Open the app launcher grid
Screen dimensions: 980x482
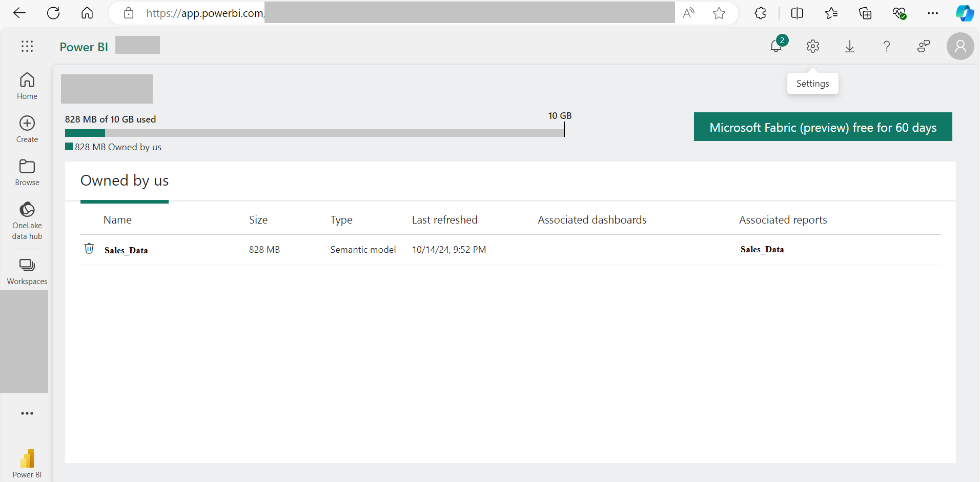point(27,46)
